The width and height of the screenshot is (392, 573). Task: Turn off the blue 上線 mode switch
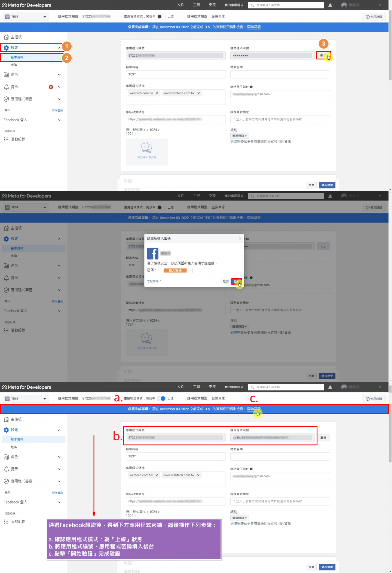162,398
